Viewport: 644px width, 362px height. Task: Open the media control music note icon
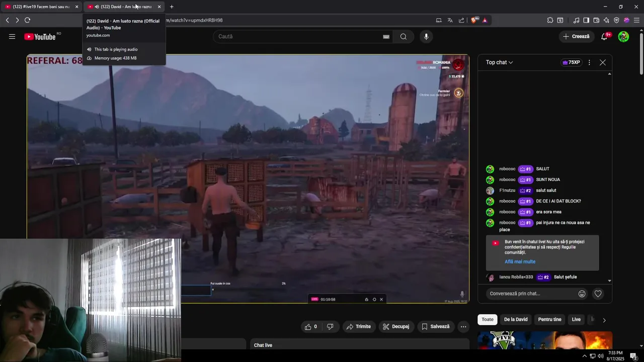click(576, 20)
